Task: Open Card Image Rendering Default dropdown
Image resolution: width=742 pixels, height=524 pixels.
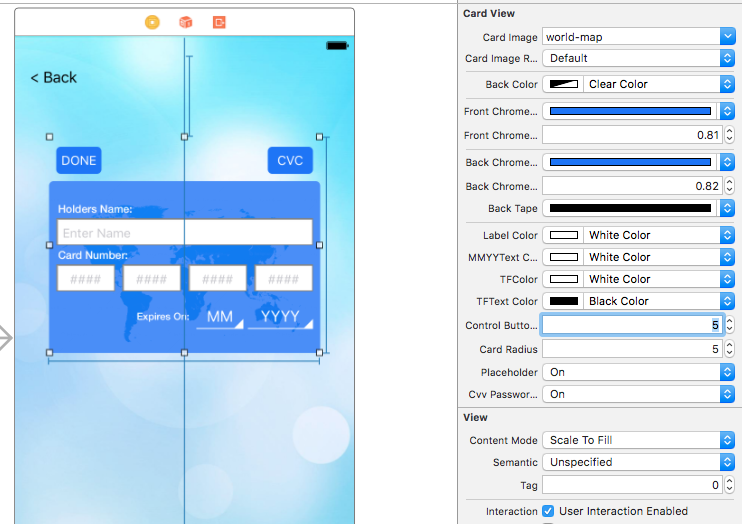Action: click(x=639, y=58)
